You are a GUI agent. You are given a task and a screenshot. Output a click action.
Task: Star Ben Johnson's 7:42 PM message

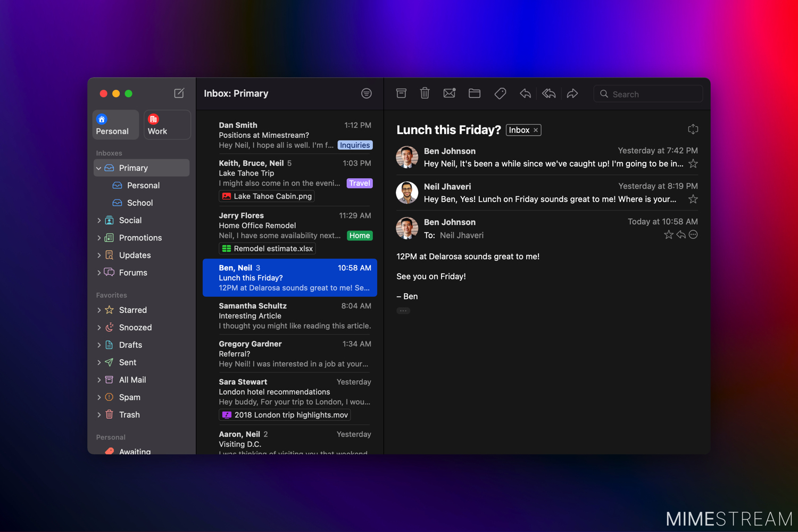pos(693,164)
